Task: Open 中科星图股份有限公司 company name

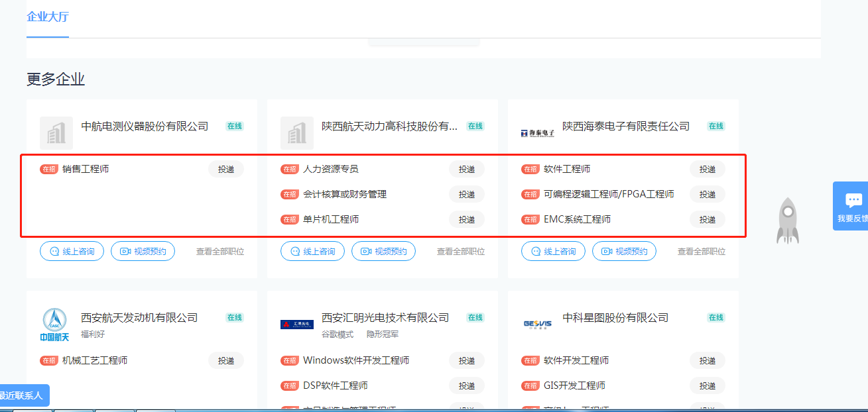Action: point(615,318)
